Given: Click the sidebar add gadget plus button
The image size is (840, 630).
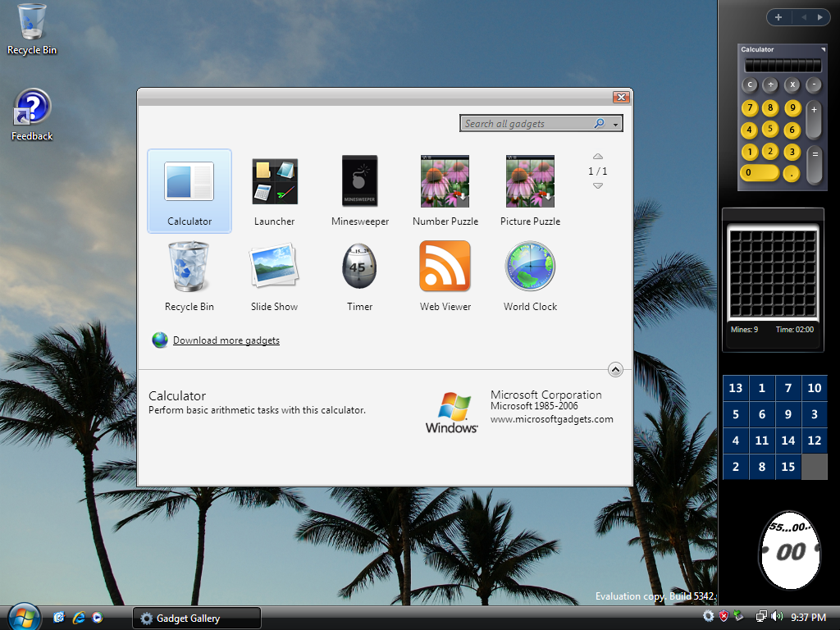Looking at the screenshot, I should [x=778, y=16].
